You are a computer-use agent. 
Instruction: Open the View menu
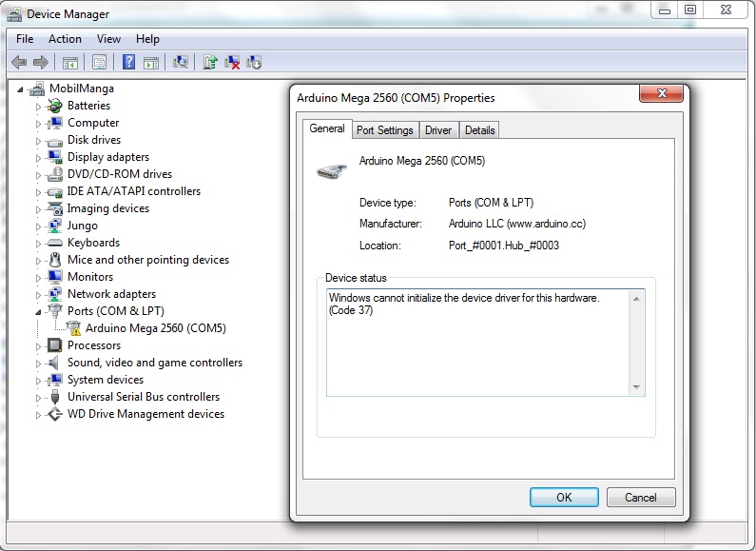click(x=108, y=39)
